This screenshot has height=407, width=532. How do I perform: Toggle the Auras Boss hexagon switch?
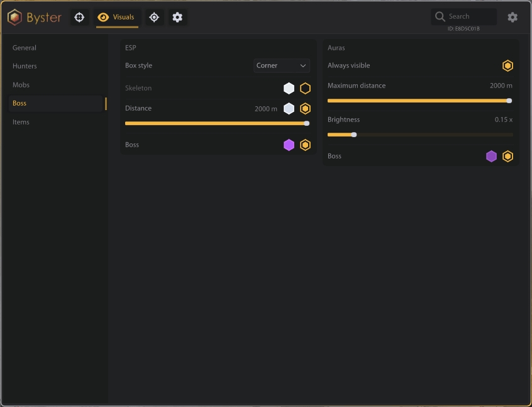coord(507,156)
